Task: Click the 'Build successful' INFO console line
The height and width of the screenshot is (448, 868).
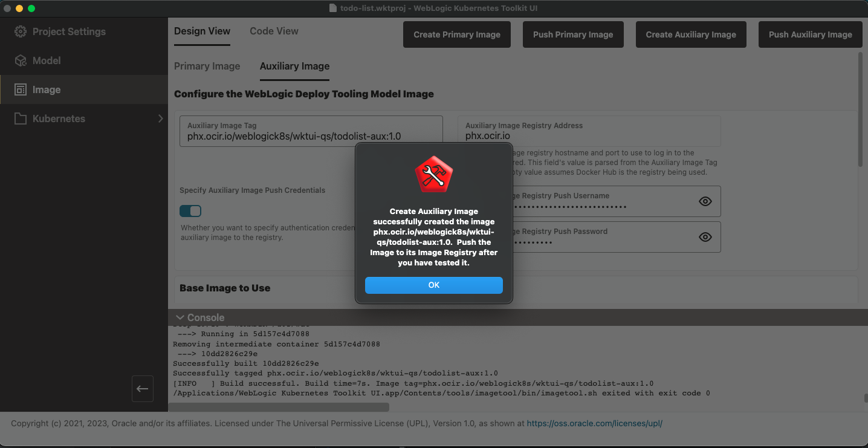Action: [x=413, y=383]
